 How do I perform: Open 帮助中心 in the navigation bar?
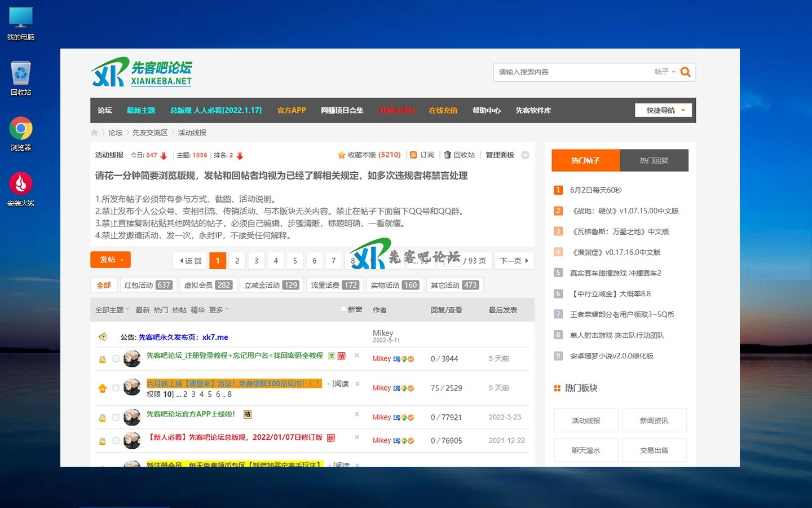coord(486,111)
